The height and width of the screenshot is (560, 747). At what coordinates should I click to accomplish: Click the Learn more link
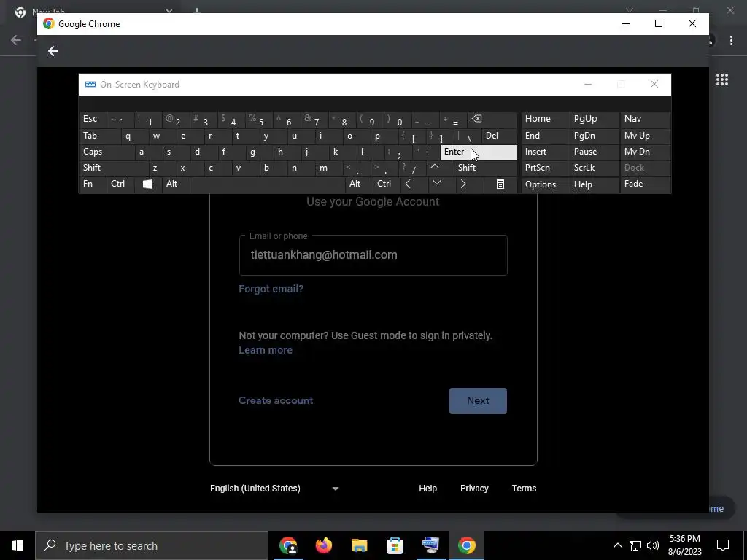(266, 350)
